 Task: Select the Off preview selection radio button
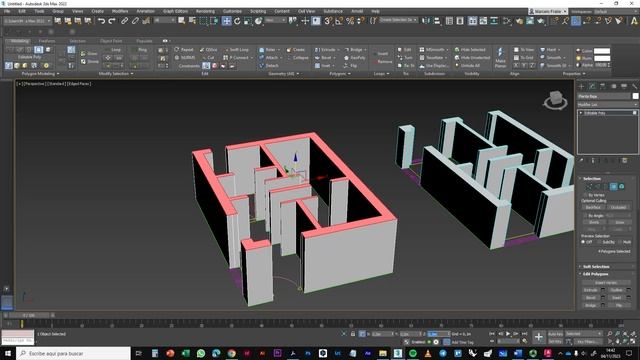[x=583, y=242]
